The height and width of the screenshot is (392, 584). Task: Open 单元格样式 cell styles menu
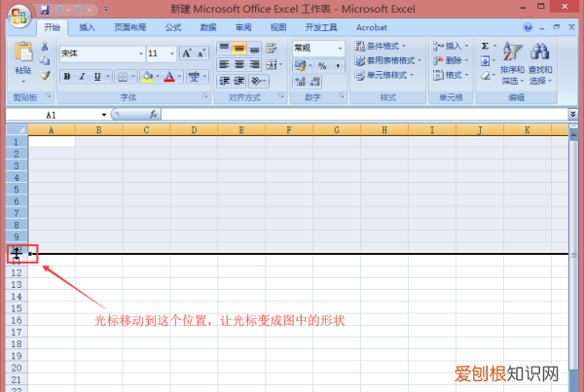[x=384, y=75]
